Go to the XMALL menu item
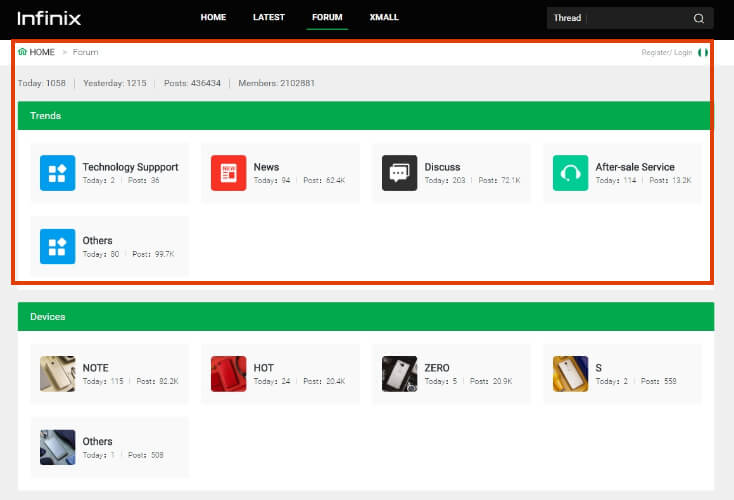Screen dimensions: 734x500 384,17
